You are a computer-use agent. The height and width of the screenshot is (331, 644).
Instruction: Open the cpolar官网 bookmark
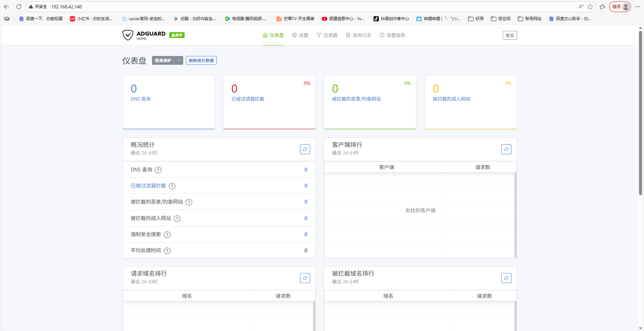point(143,19)
